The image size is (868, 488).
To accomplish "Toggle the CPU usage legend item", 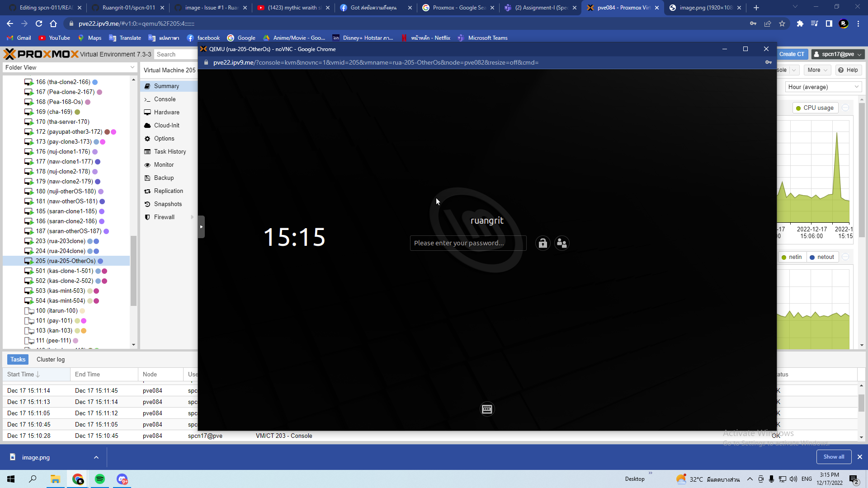I will (x=815, y=108).
